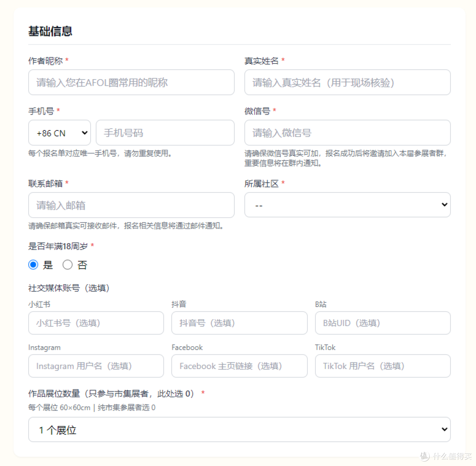Select the 微信号 input box

(347, 133)
